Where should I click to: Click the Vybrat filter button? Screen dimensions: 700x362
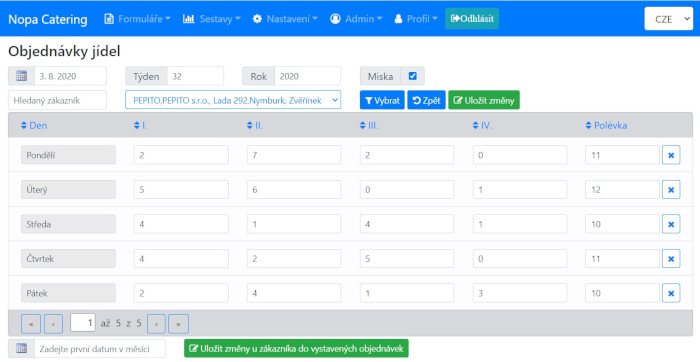coord(382,100)
